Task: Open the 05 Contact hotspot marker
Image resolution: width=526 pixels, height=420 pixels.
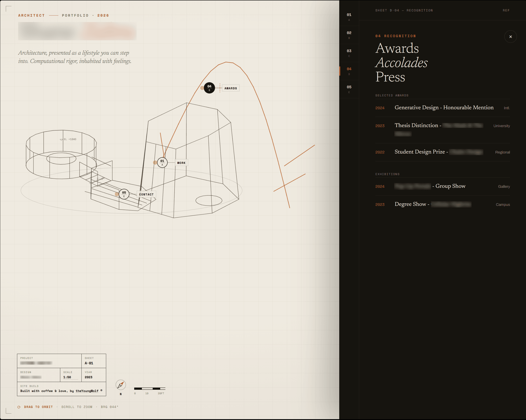Action: click(x=124, y=194)
